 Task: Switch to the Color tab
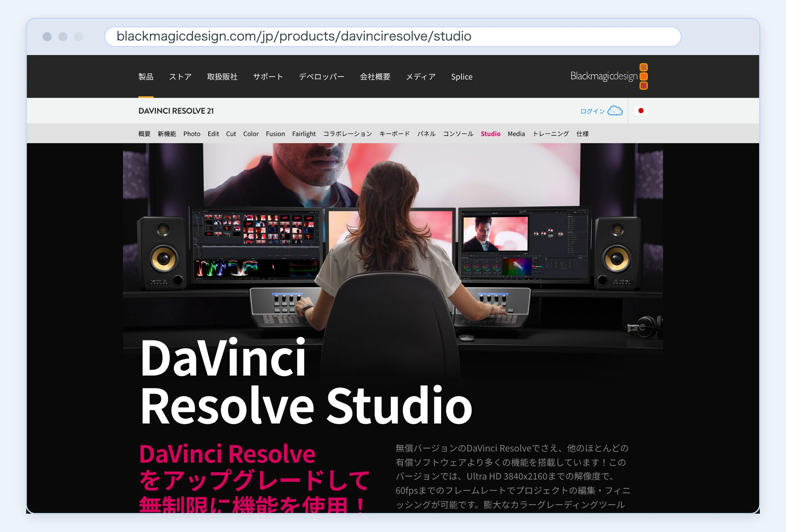251,134
